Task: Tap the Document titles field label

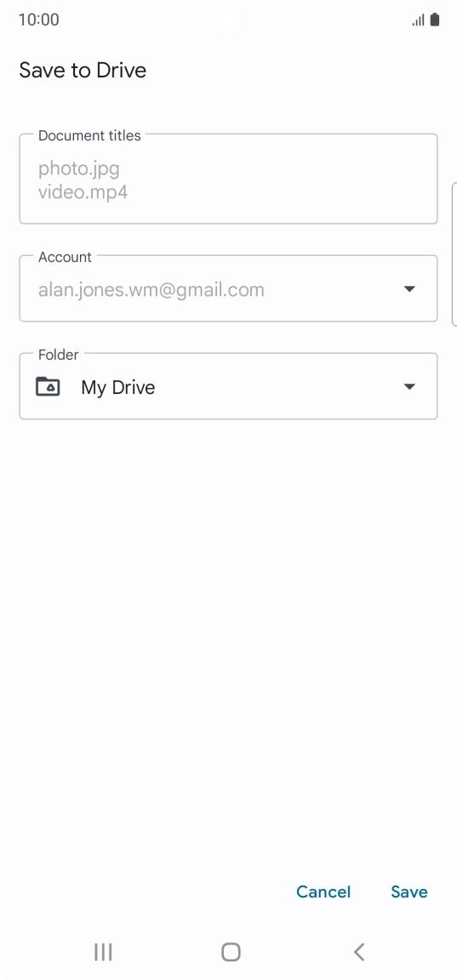Action: (89, 135)
